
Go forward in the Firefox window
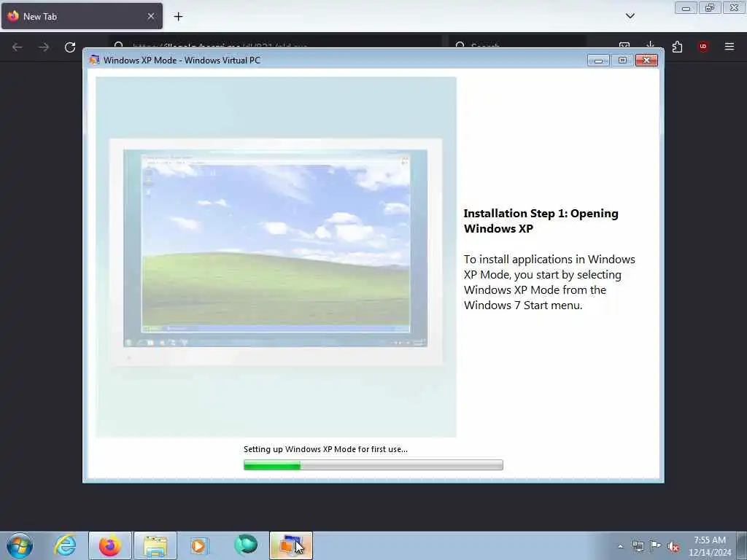[x=44, y=47]
